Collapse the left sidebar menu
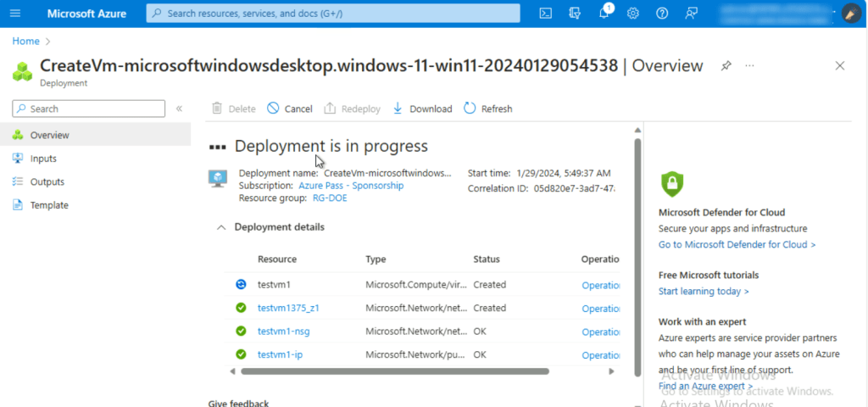Screen dimensions: 868x407 point(179,109)
